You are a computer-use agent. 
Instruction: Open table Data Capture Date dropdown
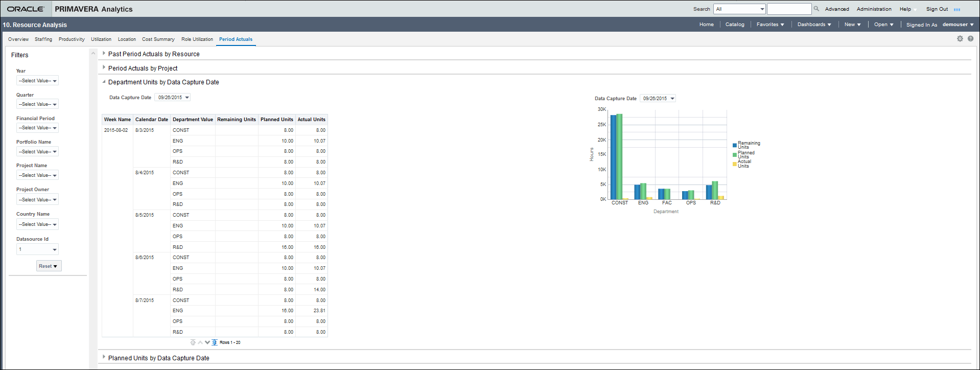tap(173, 98)
